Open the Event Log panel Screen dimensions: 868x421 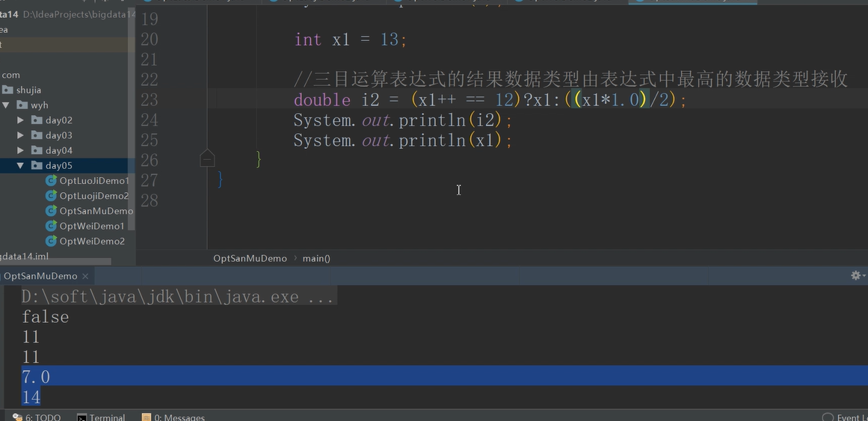(844, 418)
